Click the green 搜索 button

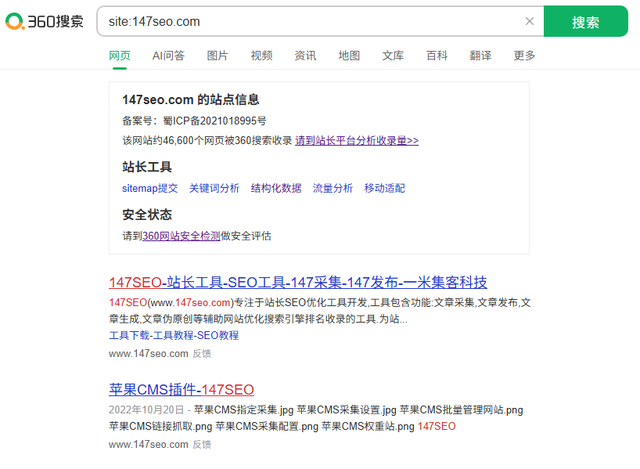(x=586, y=21)
